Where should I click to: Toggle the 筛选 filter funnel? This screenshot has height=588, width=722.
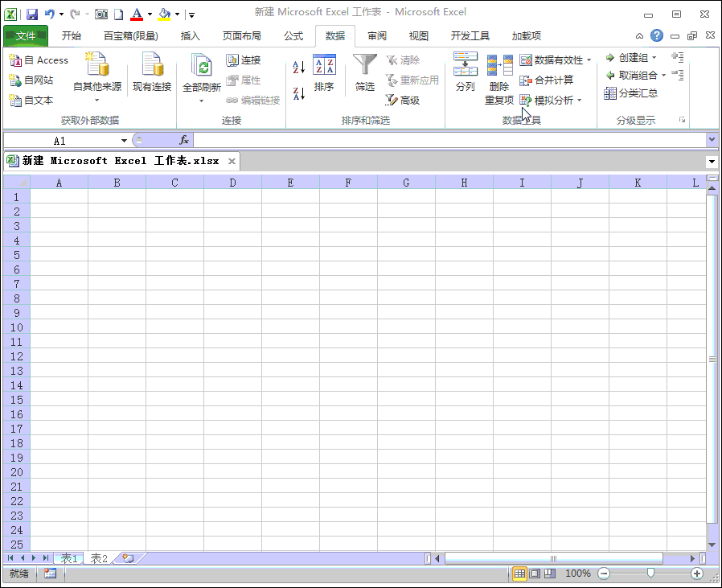[x=365, y=73]
